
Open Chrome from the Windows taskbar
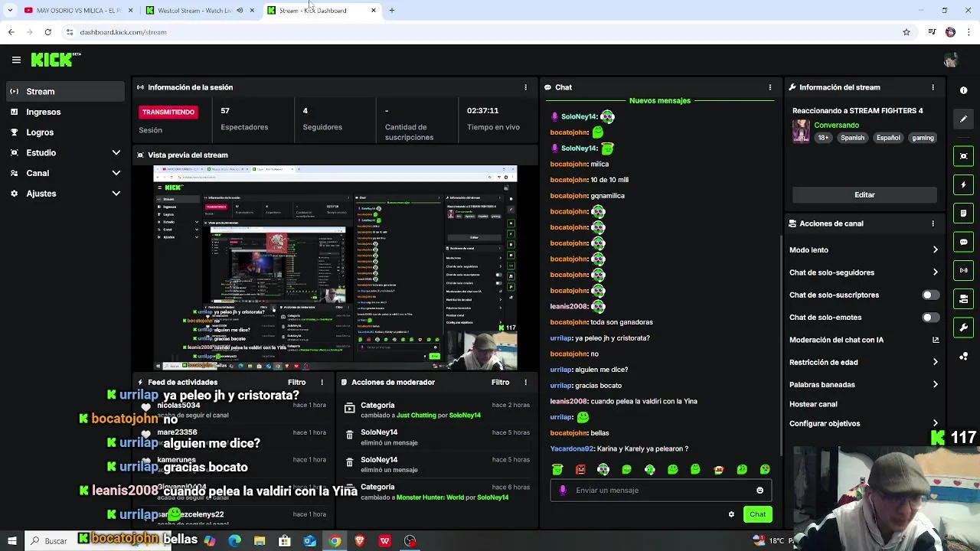(x=335, y=541)
